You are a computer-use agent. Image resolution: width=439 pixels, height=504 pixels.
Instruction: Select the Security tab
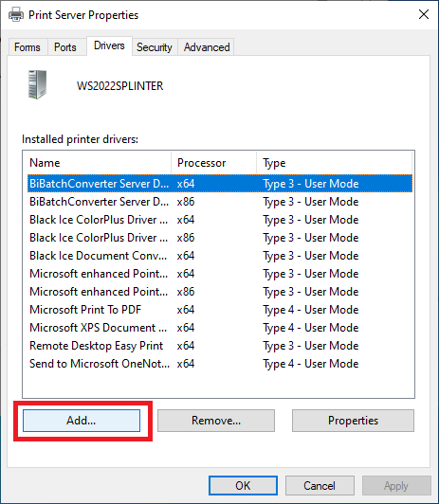pos(155,47)
